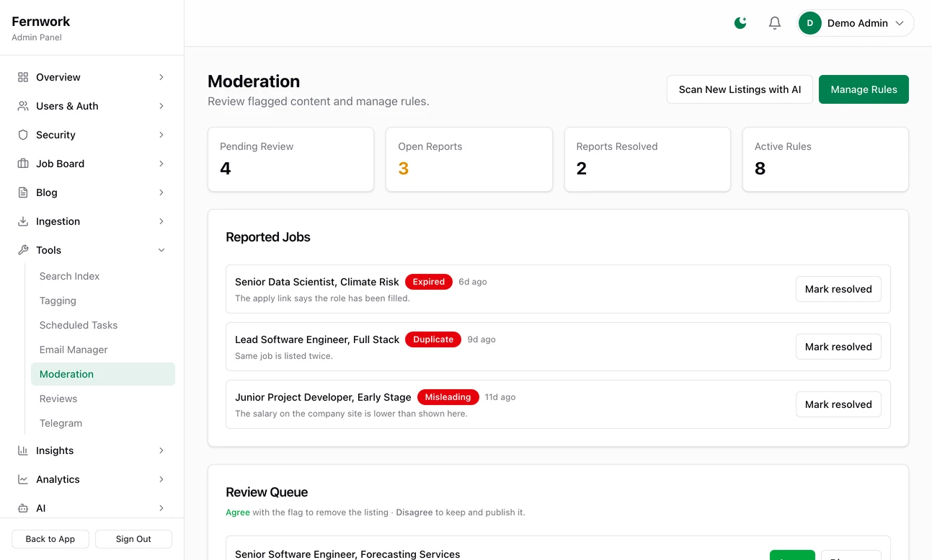Open the Telegram menu item
932x560 pixels.
[x=103, y=423]
